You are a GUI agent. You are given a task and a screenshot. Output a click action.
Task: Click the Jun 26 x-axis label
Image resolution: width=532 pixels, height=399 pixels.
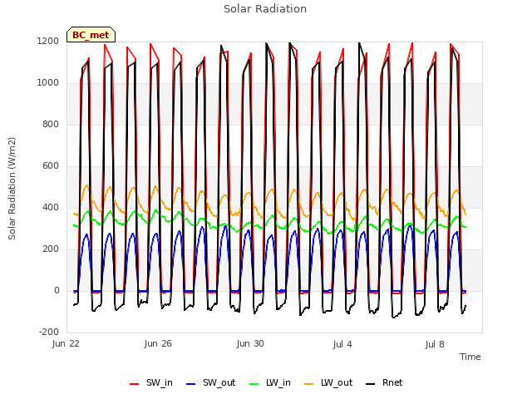158,343
